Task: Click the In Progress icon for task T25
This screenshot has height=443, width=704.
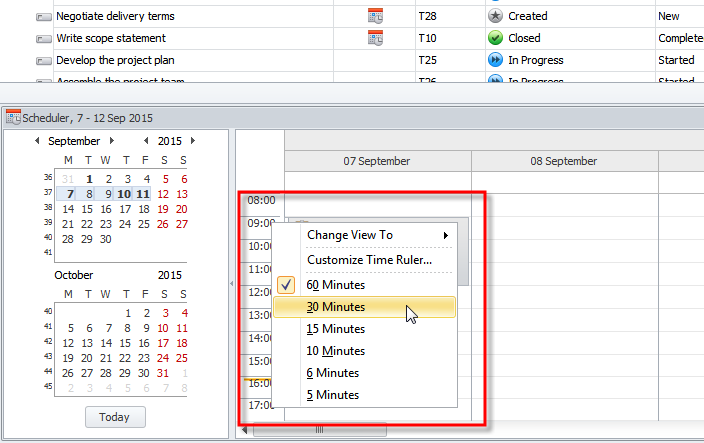Action: click(x=495, y=60)
